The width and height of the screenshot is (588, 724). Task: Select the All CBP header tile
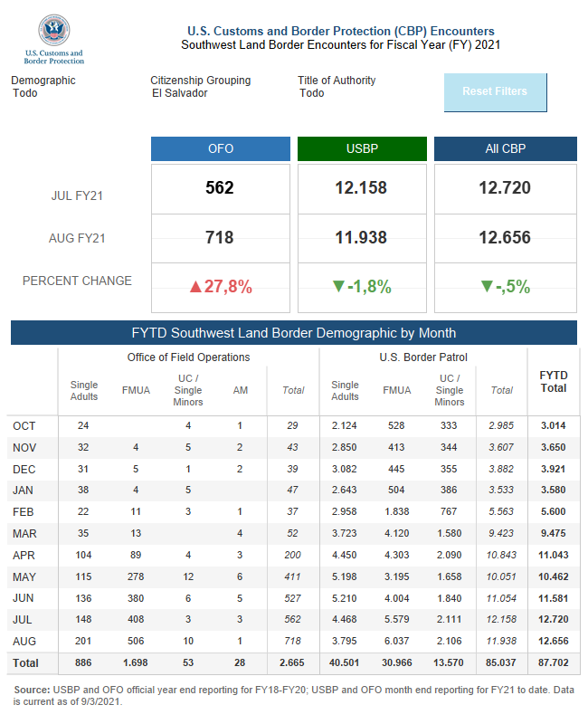pyautogui.click(x=505, y=148)
